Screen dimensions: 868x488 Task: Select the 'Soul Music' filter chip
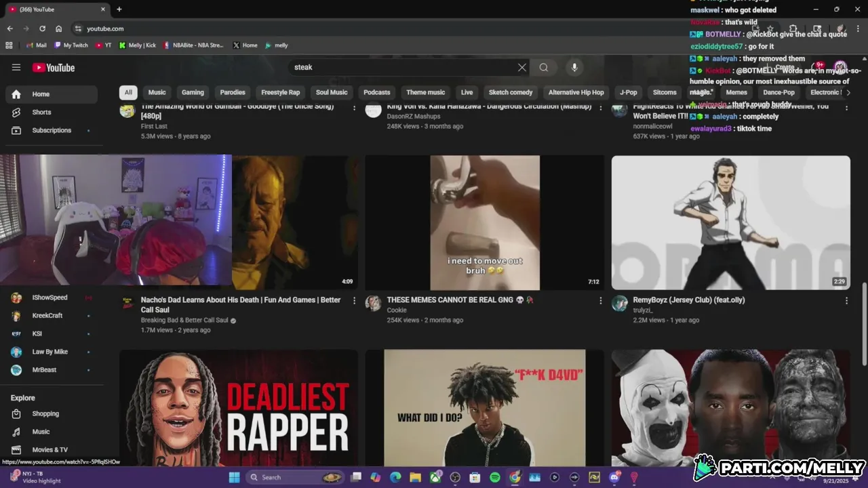tap(332, 92)
